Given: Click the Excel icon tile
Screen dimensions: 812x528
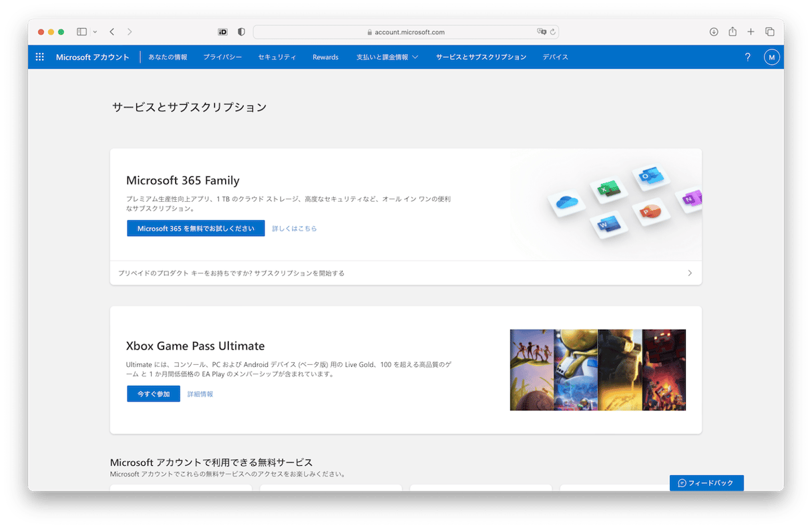Looking at the screenshot, I should click(608, 190).
